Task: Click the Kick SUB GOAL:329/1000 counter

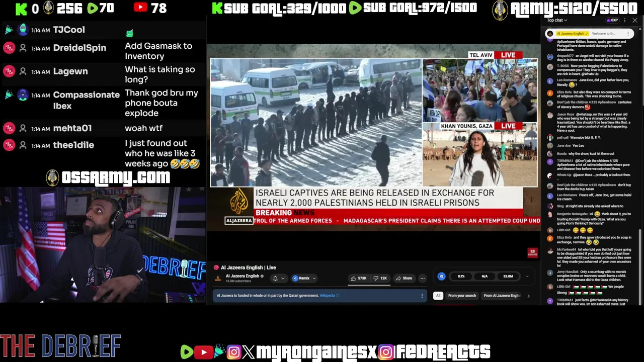Action: point(279,8)
